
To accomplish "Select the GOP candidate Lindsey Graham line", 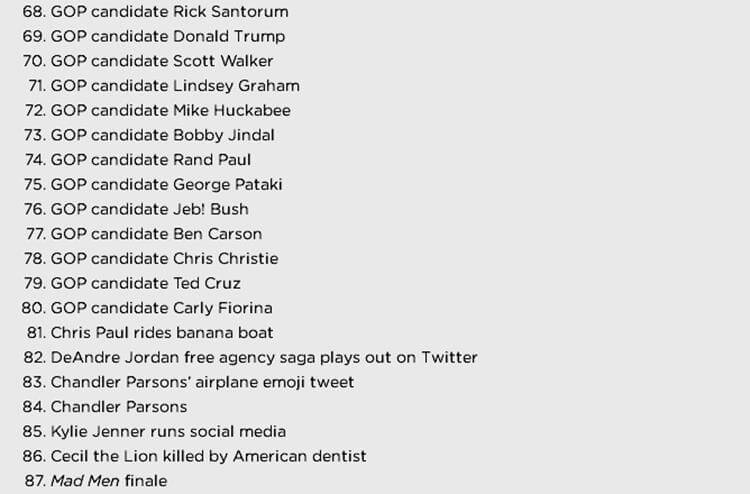I will click(164, 86).
